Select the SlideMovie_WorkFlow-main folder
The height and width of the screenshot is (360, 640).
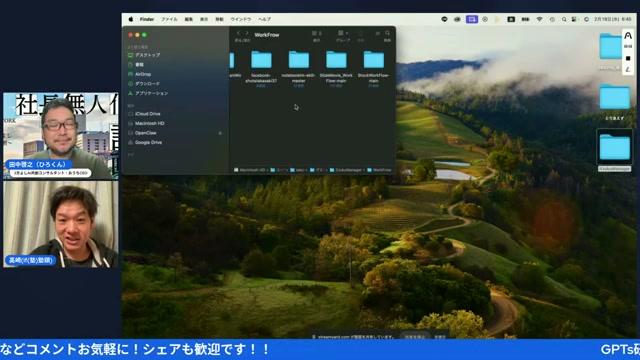[x=336, y=68]
